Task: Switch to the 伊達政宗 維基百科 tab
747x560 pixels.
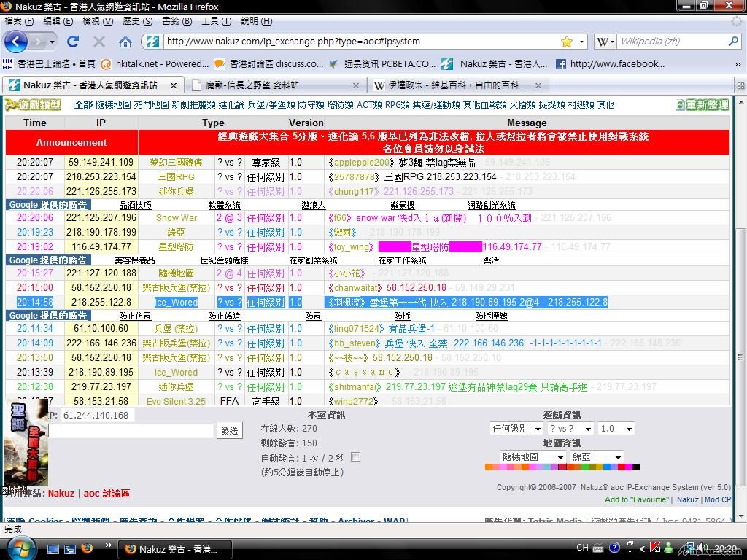Action: 457,86
